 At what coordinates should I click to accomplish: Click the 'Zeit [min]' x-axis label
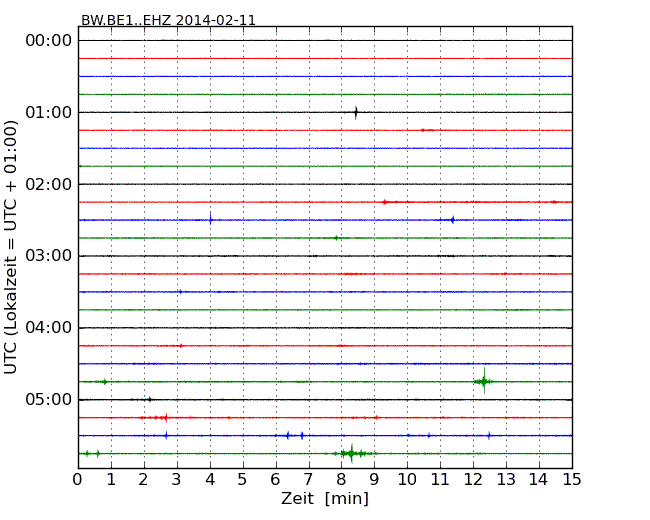325,498
